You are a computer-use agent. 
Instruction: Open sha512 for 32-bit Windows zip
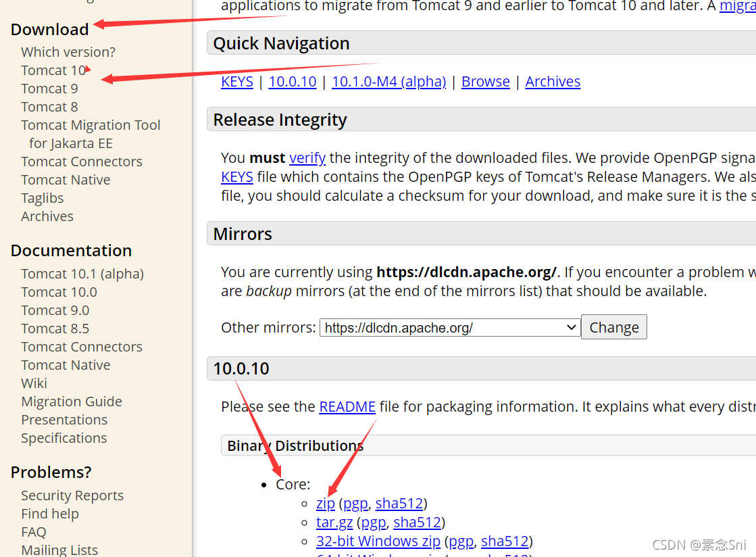[505, 541]
